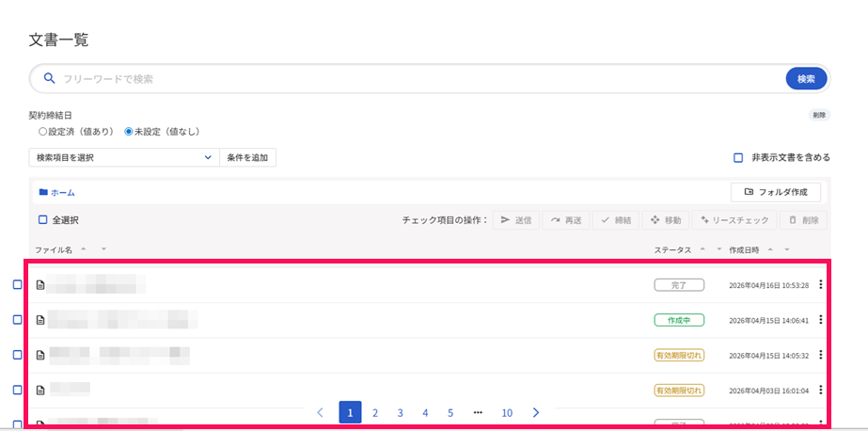Viewport: 868px width, 431px height.
Task: Check the row dated 2026年04月15日 14:05:32
Action: click(x=17, y=355)
